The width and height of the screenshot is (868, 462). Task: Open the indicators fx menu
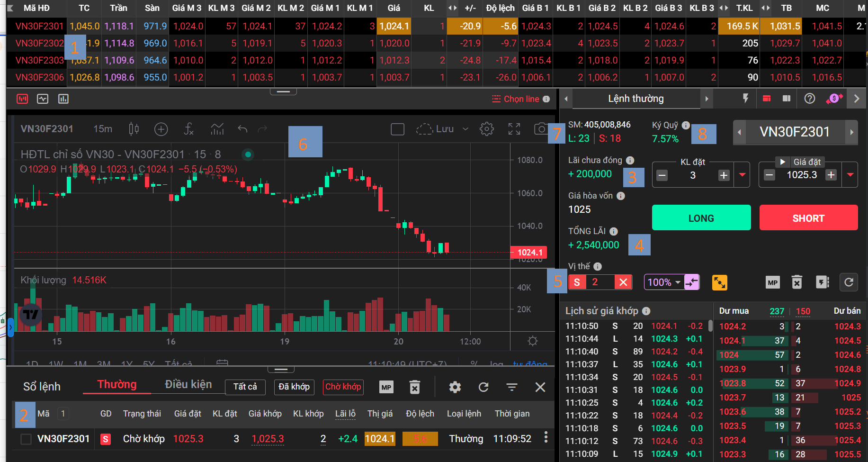click(x=188, y=129)
